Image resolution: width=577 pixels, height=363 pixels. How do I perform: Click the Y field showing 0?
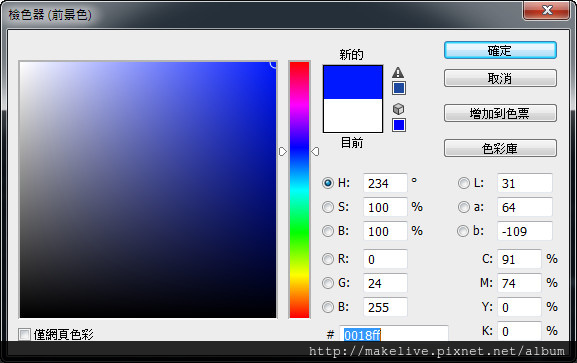(x=519, y=307)
